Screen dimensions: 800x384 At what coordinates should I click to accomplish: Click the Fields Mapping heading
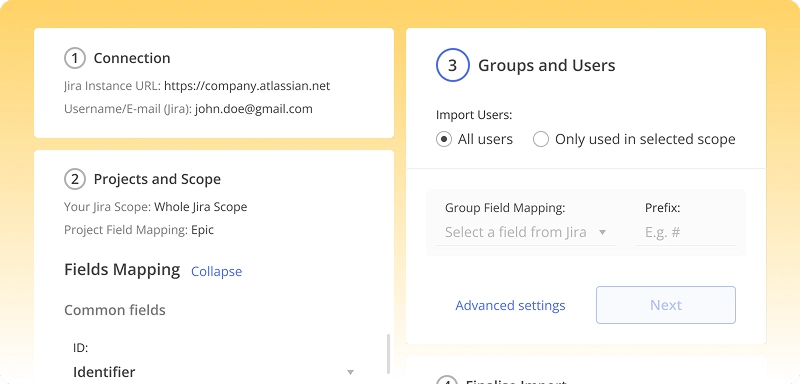coord(122,269)
